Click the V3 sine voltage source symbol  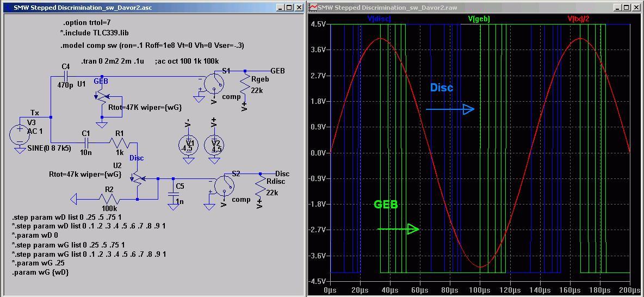(x=19, y=134)
